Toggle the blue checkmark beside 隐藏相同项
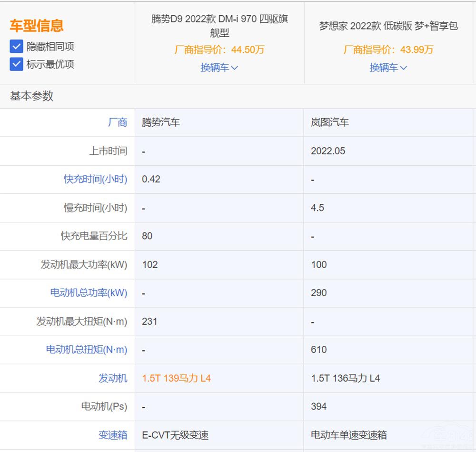Screen dimensions: 476x452 point(16,47)
